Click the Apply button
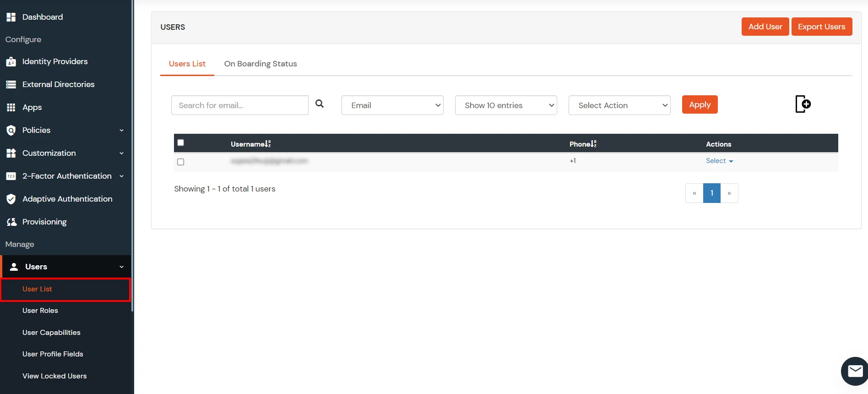Image resolution: width=868 pixels, height=394 pixels. coord(700,104)
